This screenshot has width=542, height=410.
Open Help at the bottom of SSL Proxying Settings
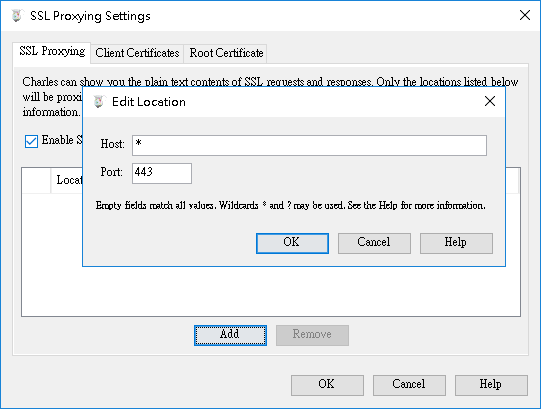coord(491,385)
